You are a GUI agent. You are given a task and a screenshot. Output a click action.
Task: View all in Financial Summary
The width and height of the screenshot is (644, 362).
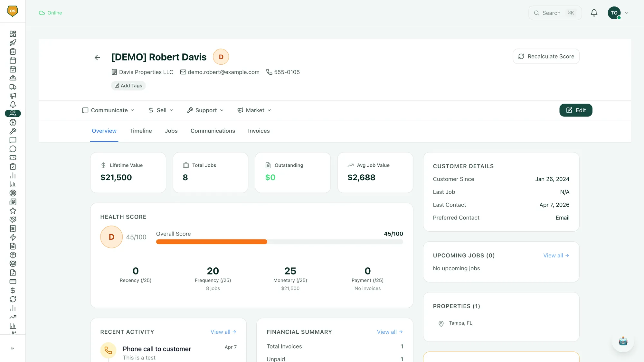point(390,332)
